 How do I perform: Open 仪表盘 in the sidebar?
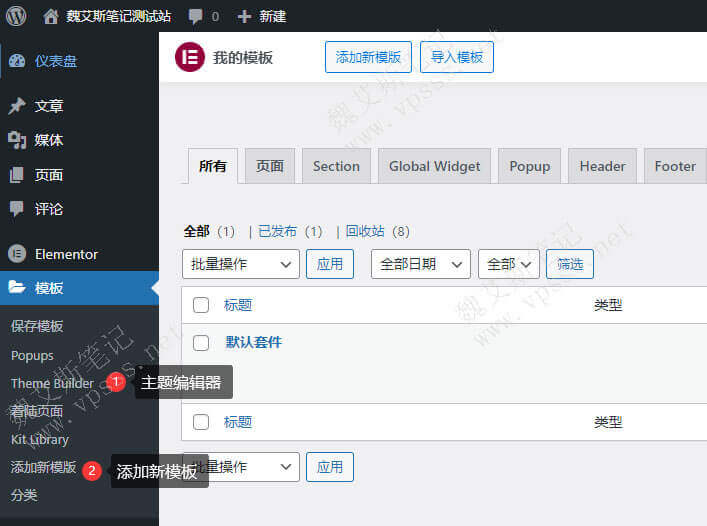click(x=56, y=60)
